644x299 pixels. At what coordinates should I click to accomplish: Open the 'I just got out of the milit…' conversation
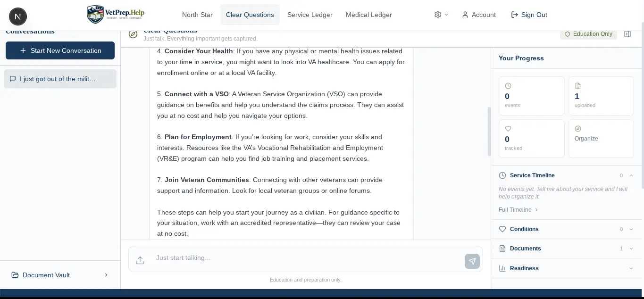point(60,79)
